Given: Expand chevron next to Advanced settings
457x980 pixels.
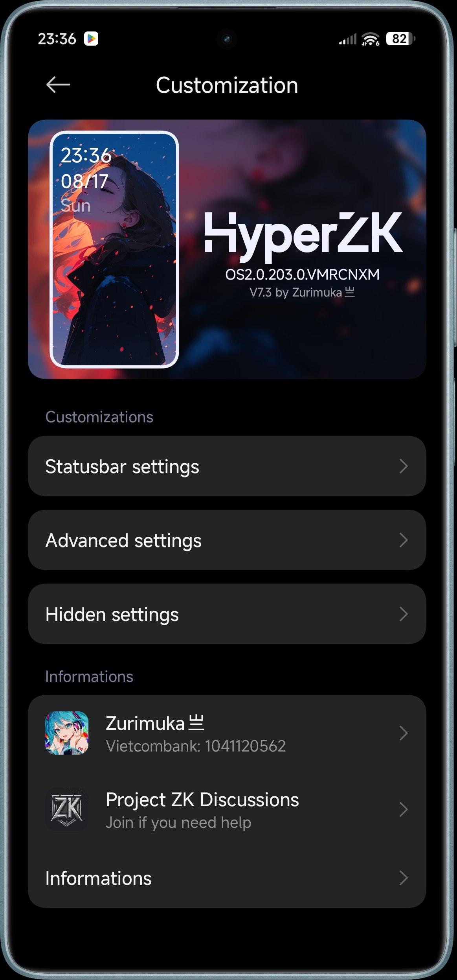Looking at the screenshot, I should pos(404,540).
